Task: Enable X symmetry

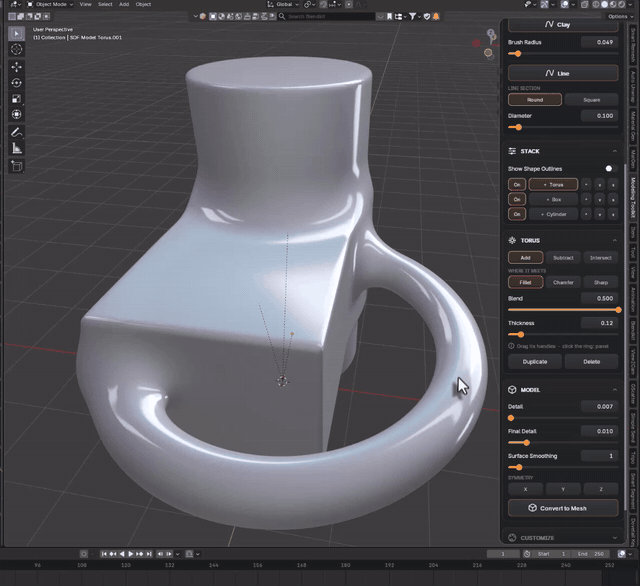Action: pyautogui.click(x=525, y=489)
